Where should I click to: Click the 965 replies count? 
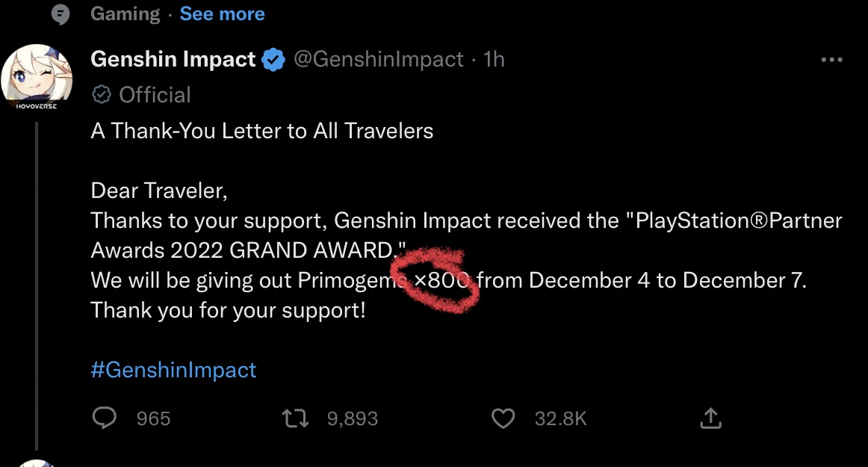(x=153, y=419)
